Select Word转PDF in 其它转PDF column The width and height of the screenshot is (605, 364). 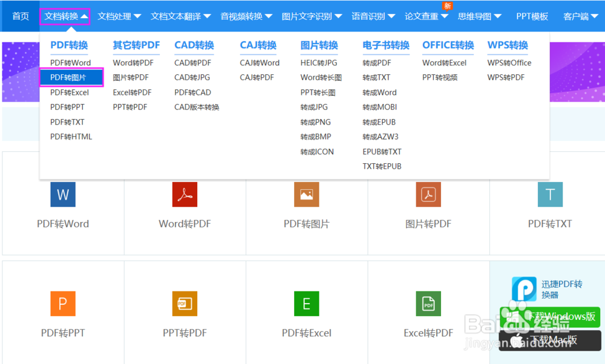(x=133, y=63)
